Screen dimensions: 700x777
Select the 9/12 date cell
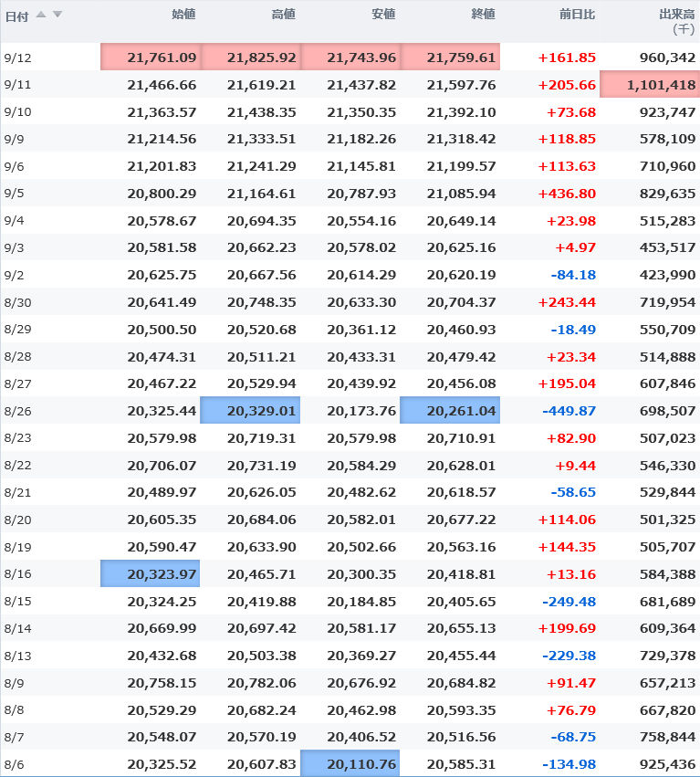pos(18,58)
